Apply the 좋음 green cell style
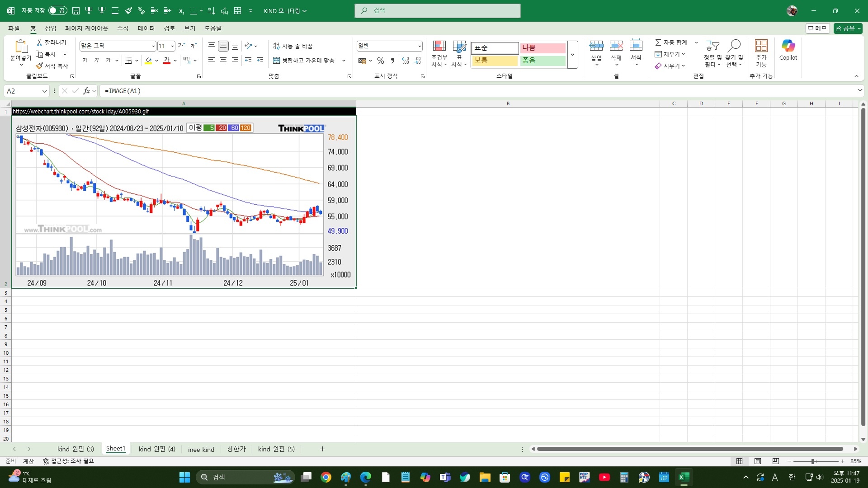 543,61
